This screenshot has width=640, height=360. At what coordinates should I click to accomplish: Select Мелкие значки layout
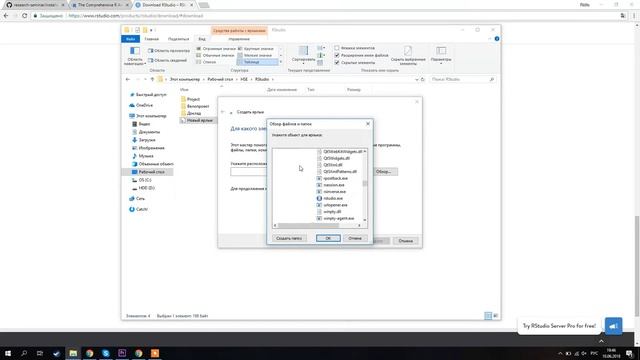coord(255,55)
